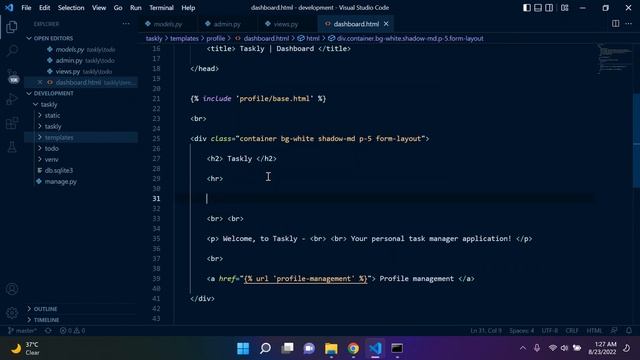Screen dimensions: 640x360
Task: Customize layout icon in title bar
Action: (565, 8)
